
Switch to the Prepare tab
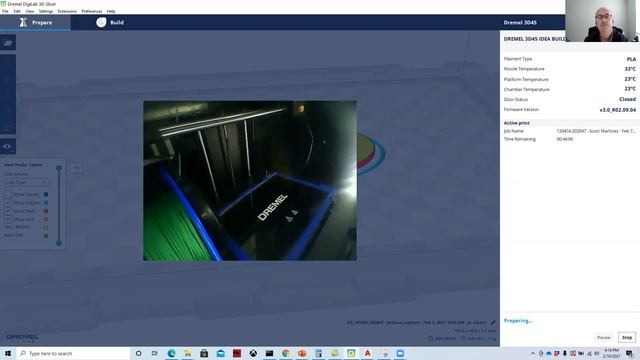pyautogui.click(x=36, y=22)
